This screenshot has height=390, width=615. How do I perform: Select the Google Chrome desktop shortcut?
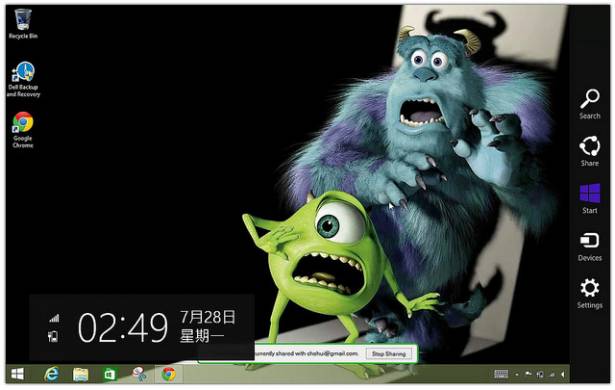point(23,130)
